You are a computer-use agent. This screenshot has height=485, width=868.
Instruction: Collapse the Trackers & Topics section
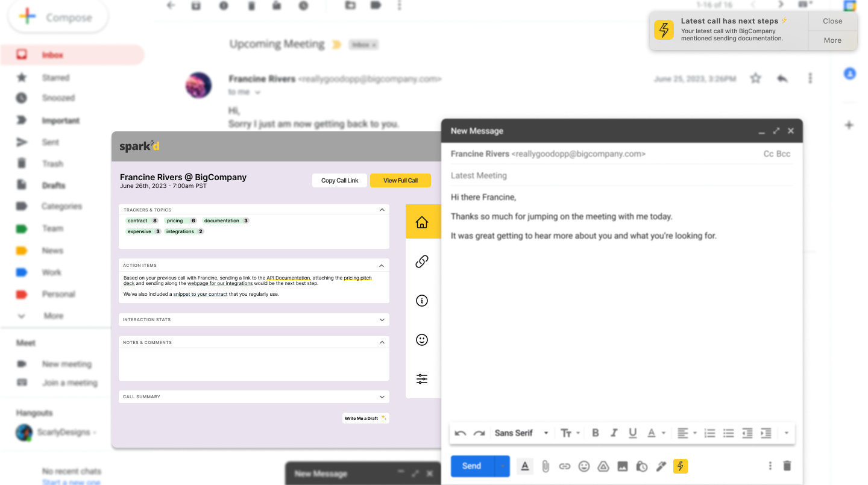[x=382, y=210]
